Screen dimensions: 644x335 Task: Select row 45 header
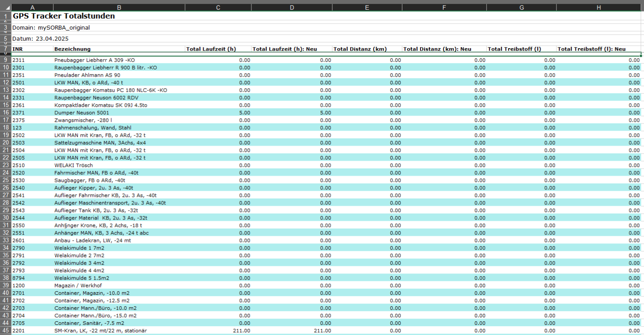tap(5, 331)
